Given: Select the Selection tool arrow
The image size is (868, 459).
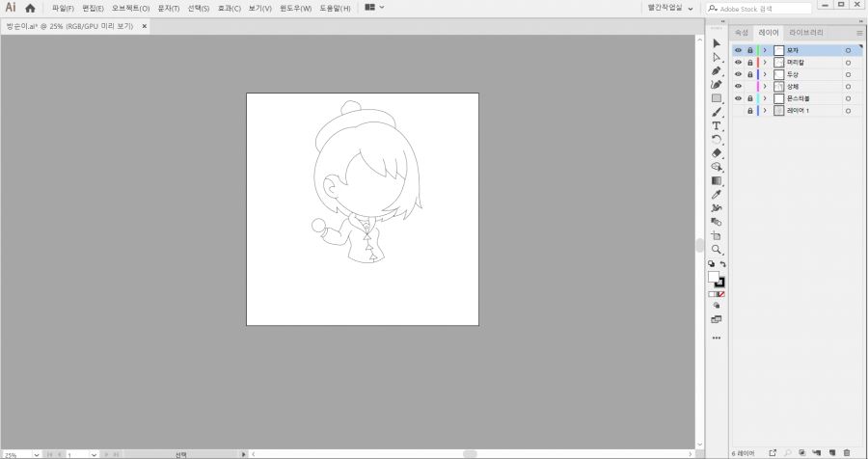Looking at the screenshot, I should [x=716, y=43].
